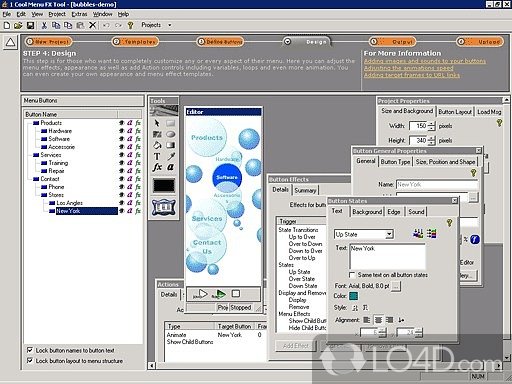This screenshot has height=384, width=512.
Task: Click the Open folder toolbar icon
Action: pyautogui.click(x=18, y=25)
